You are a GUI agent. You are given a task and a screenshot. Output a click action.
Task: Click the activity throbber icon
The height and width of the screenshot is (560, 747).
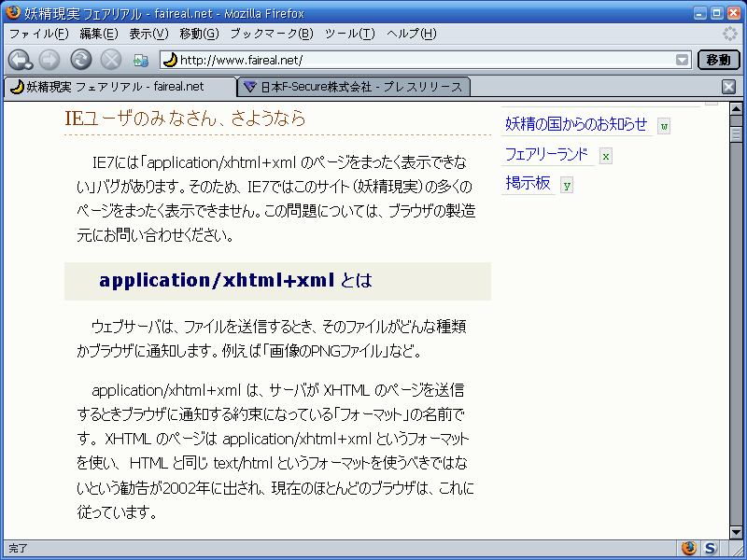(x=729, y=34)
